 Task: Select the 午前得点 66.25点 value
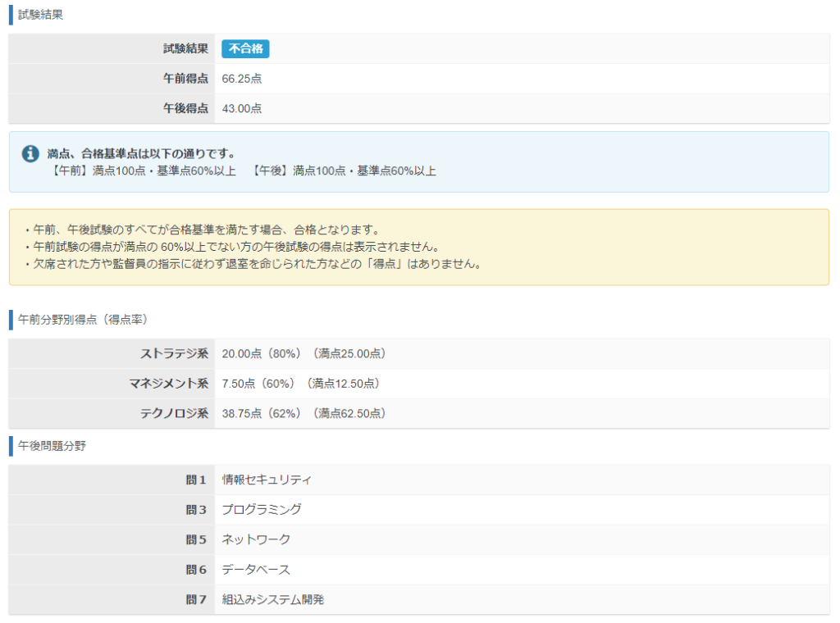[242, 79]
